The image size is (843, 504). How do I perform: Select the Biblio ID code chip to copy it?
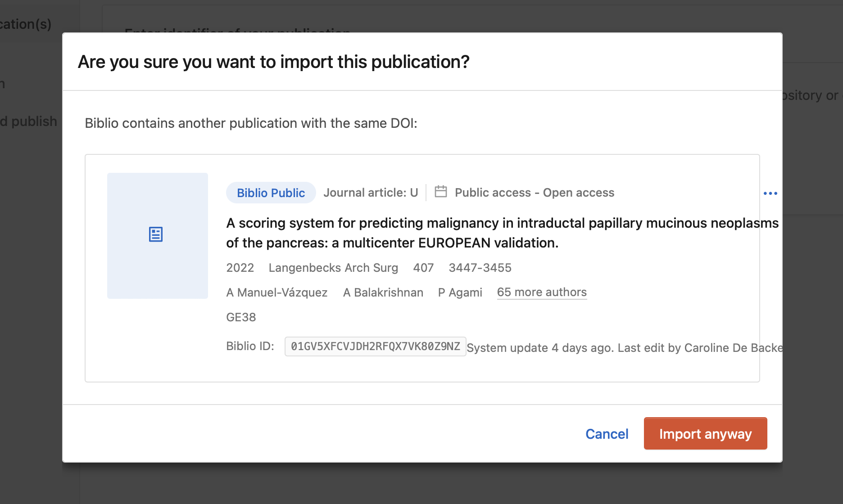pos(375,346)
